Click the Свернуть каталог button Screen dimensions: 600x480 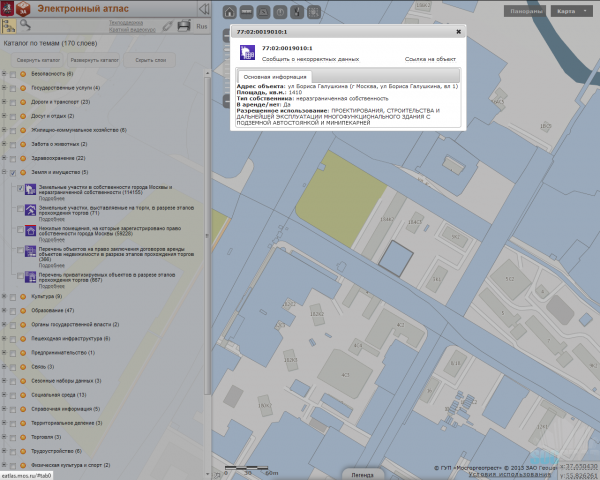click(33, 60)
